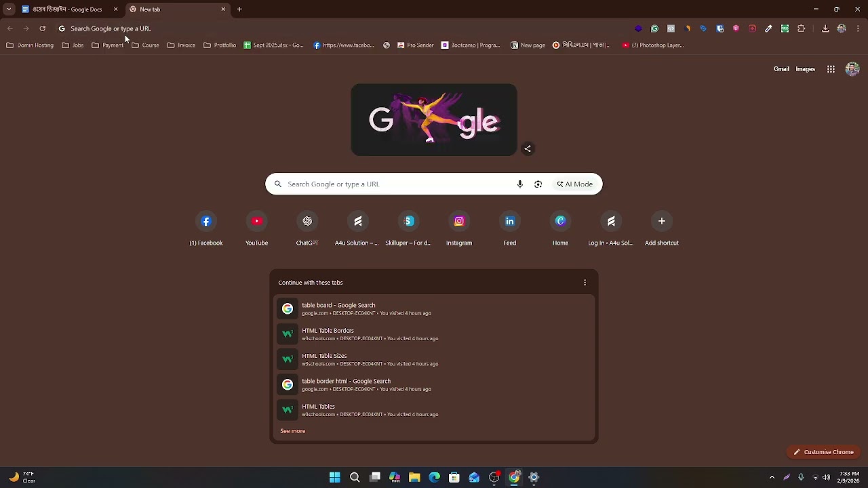Share the Google Doodle
The height and width of the screenshot is (488, 868).
tap(528, 149)
